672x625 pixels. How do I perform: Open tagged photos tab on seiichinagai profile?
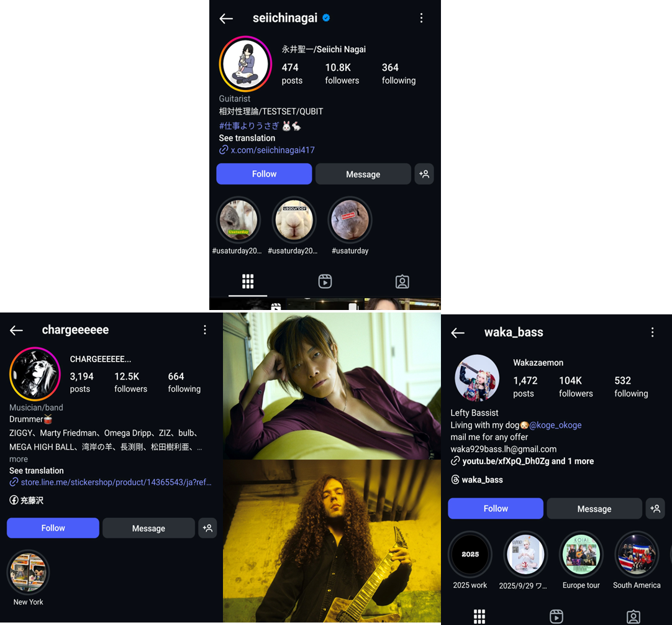402,281
